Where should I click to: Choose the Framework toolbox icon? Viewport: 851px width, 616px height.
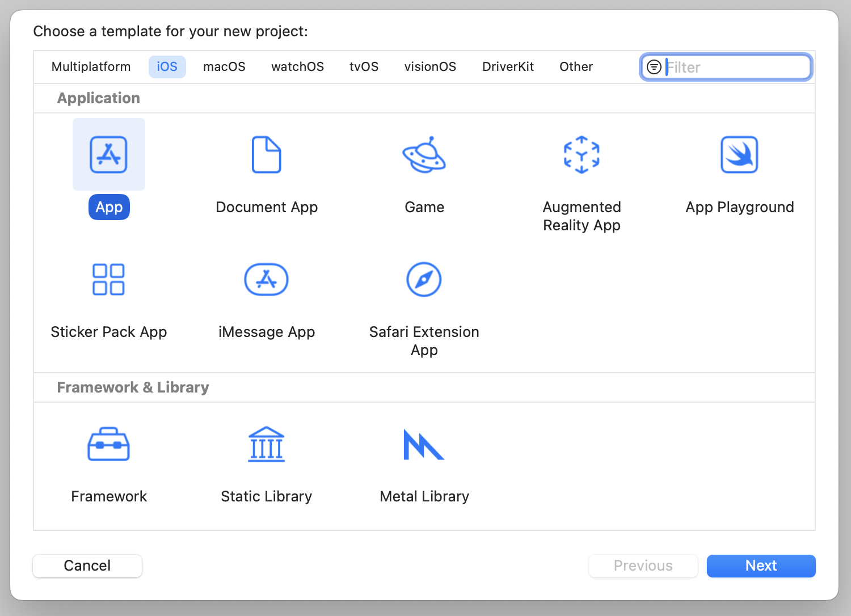(108, 444)
